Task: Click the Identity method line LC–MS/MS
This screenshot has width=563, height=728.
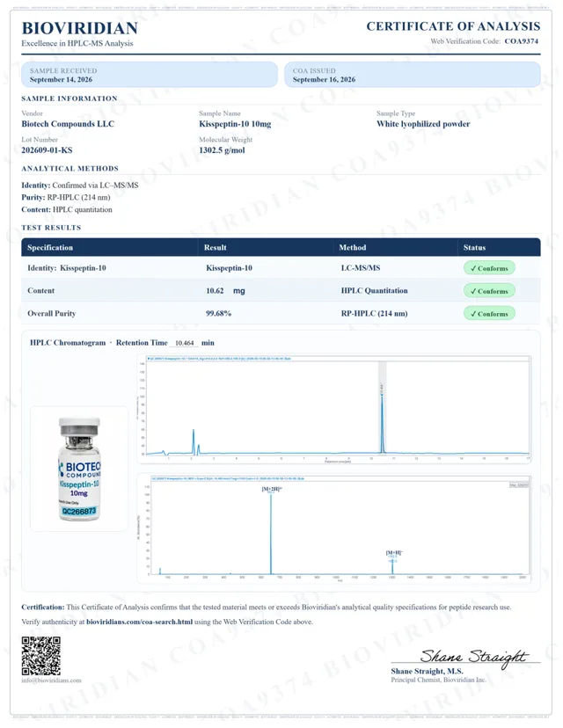Action: click(80, 185)
